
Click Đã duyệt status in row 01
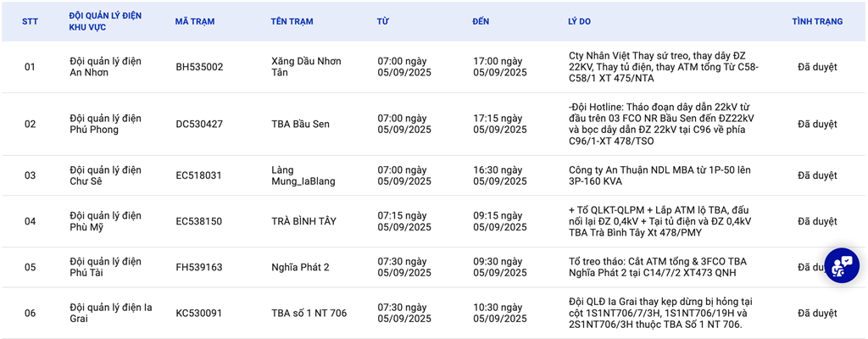(x=817, y=67)
